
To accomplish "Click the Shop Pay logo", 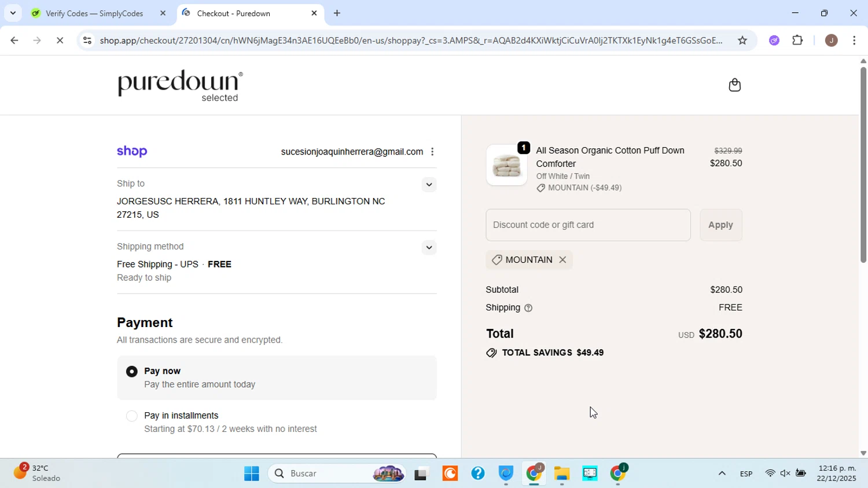I will pyautogui.click(x=132, y=152).
